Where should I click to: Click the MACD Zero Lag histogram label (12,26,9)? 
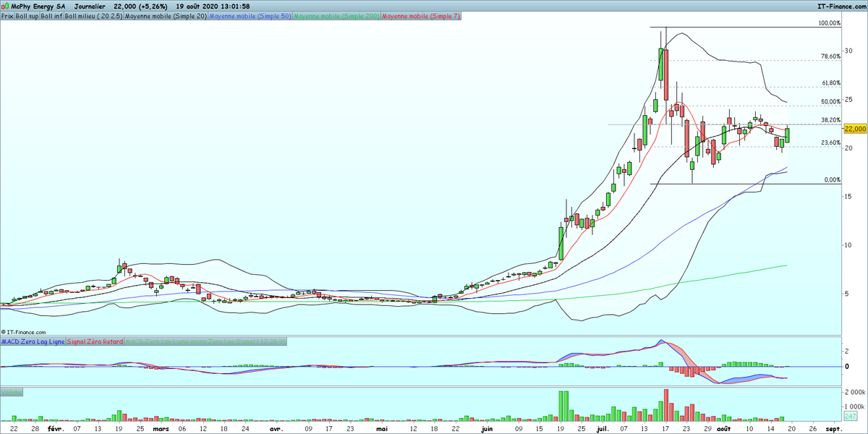point(206,341)
